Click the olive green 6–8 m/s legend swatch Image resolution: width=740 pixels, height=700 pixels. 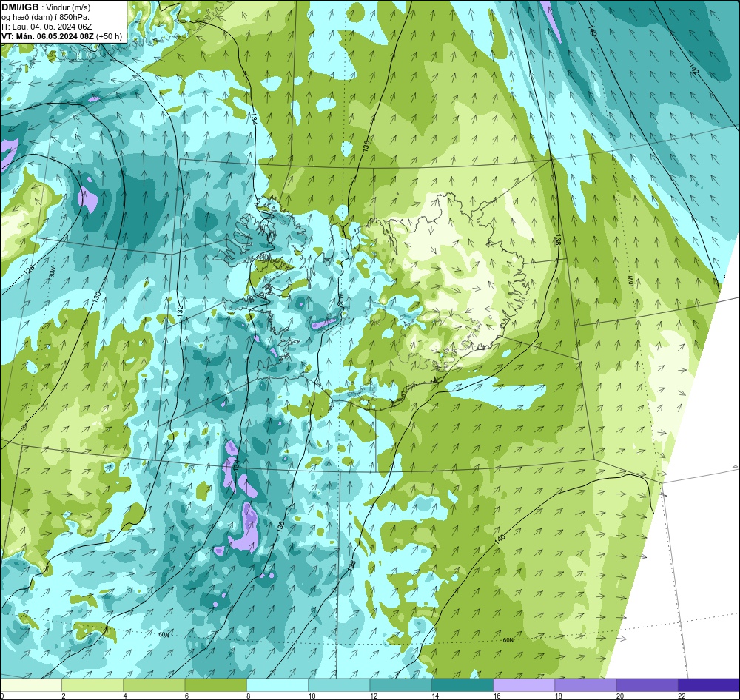[x=215, y=684]
